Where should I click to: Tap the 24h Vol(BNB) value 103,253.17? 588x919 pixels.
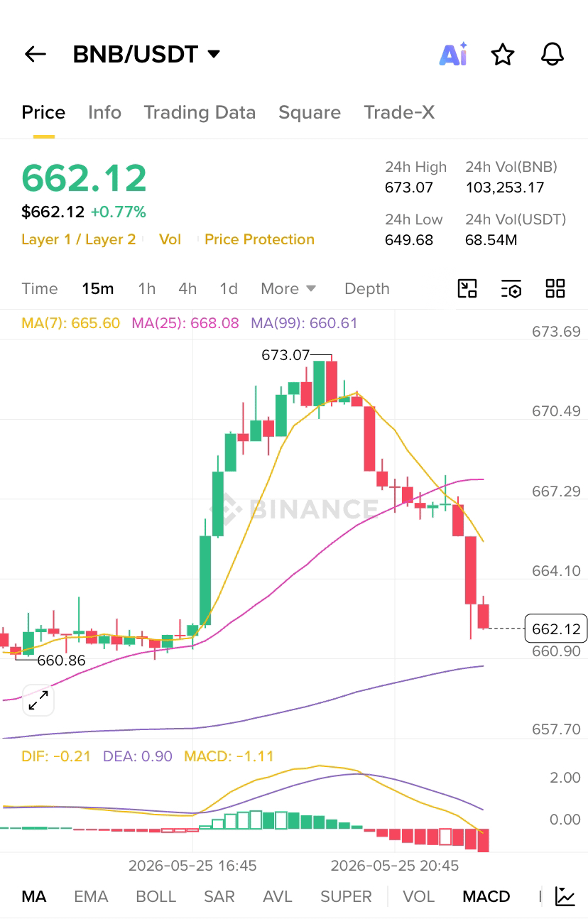(505, 187)
